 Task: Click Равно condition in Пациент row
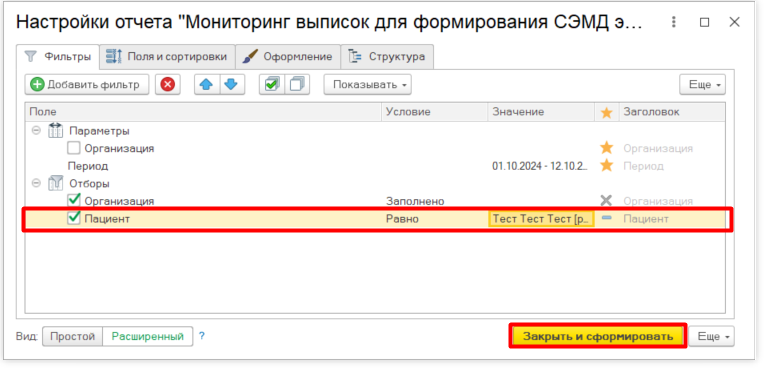(x=402, y=219)
